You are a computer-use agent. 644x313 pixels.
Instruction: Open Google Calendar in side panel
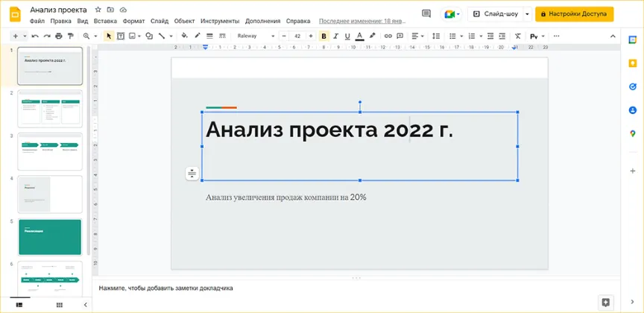pyautogui.click(x=632, y=39)
